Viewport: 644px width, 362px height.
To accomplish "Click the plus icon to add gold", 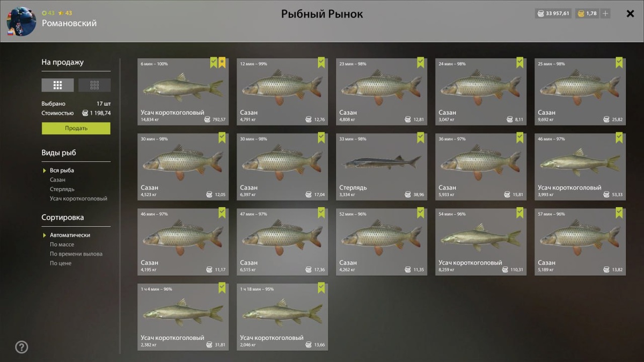I will coord(605,13).
